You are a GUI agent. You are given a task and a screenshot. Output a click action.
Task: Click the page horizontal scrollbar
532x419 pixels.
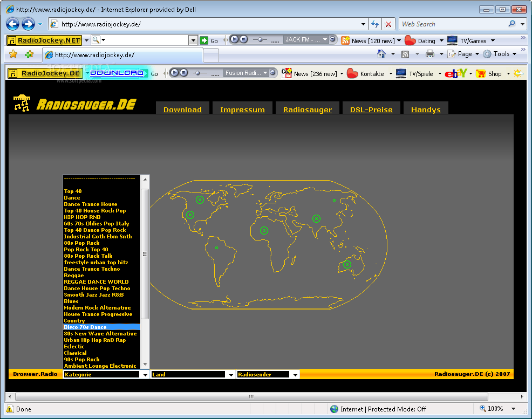click(x=251, y=396)
